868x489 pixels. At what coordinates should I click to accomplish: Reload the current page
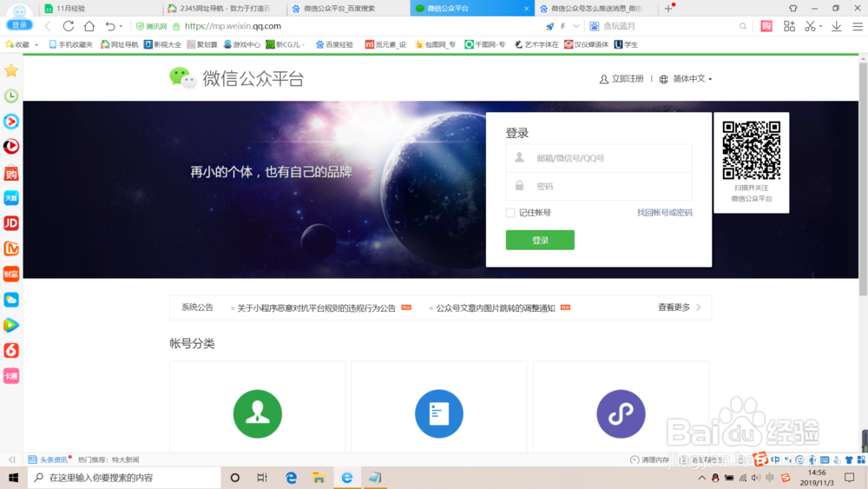point(68,26)
